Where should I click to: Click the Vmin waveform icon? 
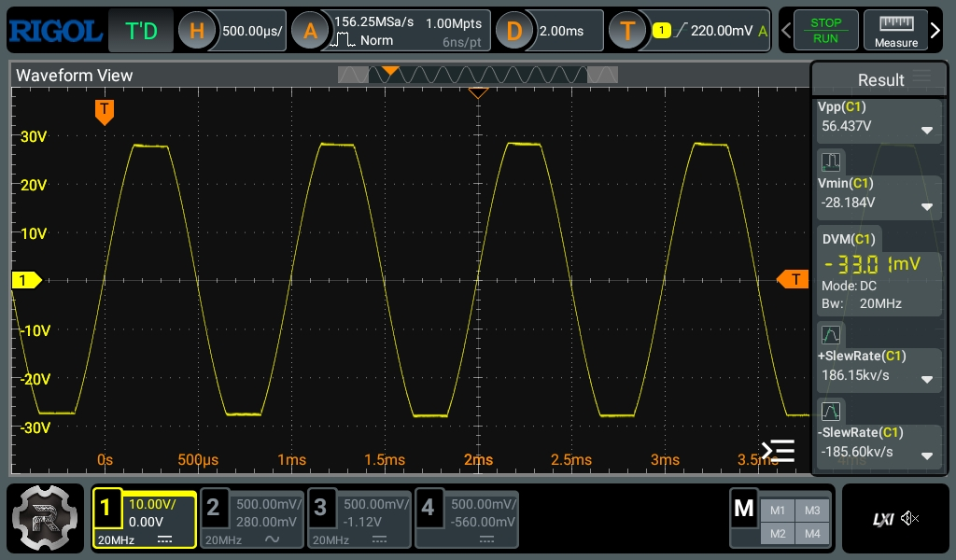pos(830,162)
